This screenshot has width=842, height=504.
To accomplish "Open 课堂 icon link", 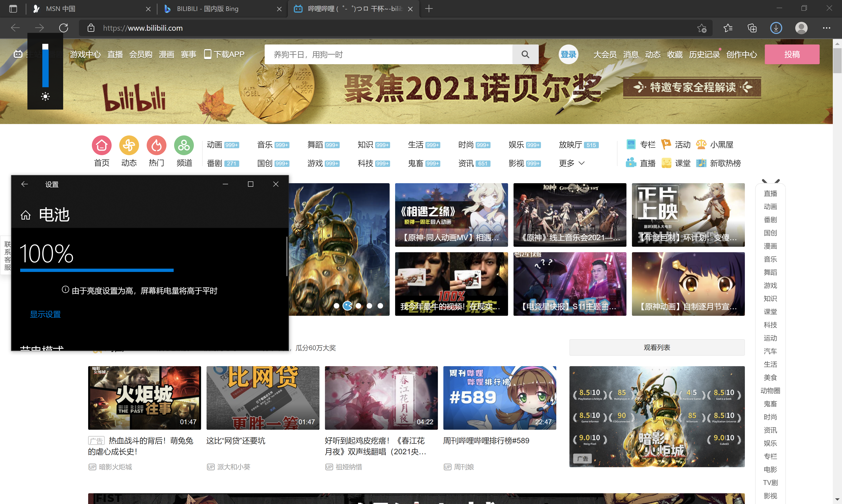I will pos(676,163).
